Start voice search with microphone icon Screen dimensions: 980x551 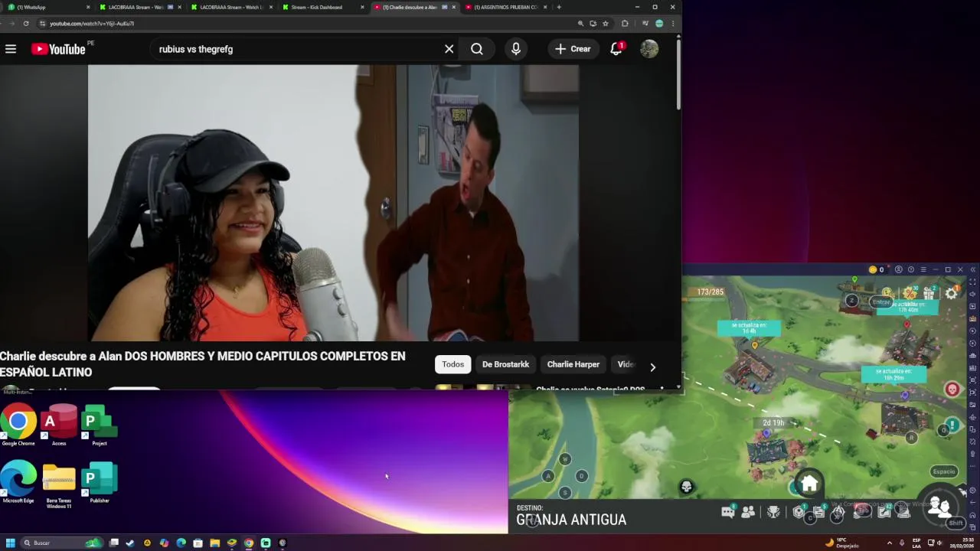coord(516,49)
